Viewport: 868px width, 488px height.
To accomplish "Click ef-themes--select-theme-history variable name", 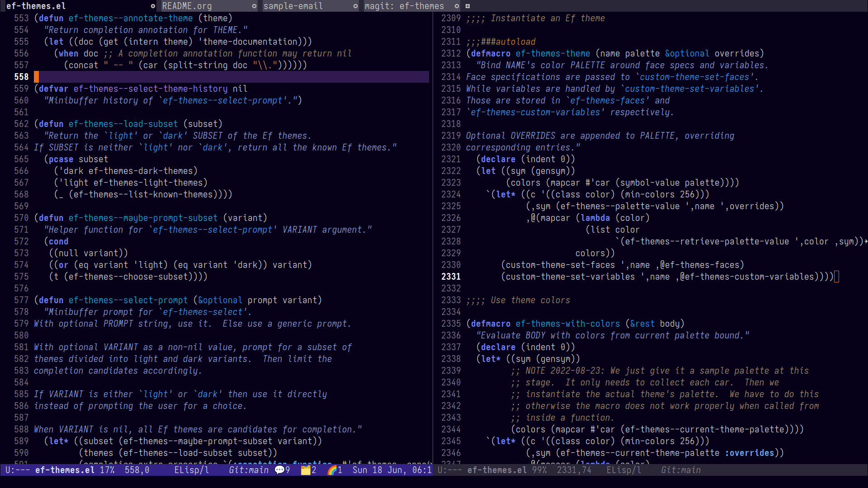I will [x=151, y=89].
